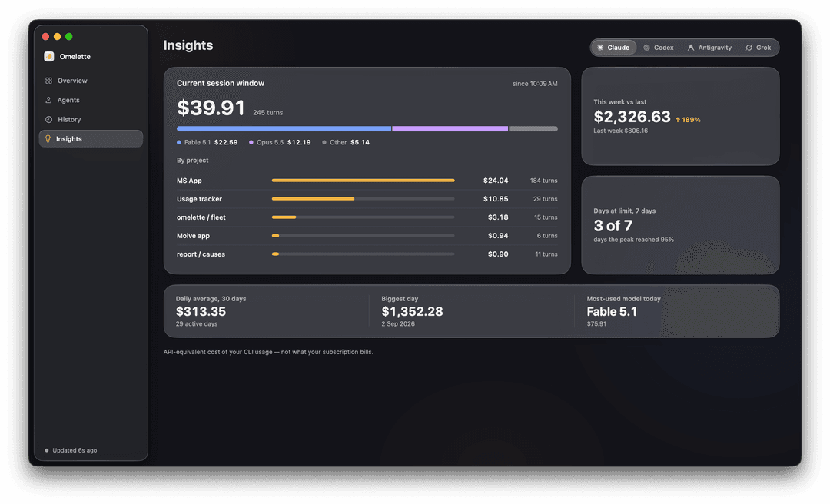Click the Omelette app name in the sidebar

(75, 57)
